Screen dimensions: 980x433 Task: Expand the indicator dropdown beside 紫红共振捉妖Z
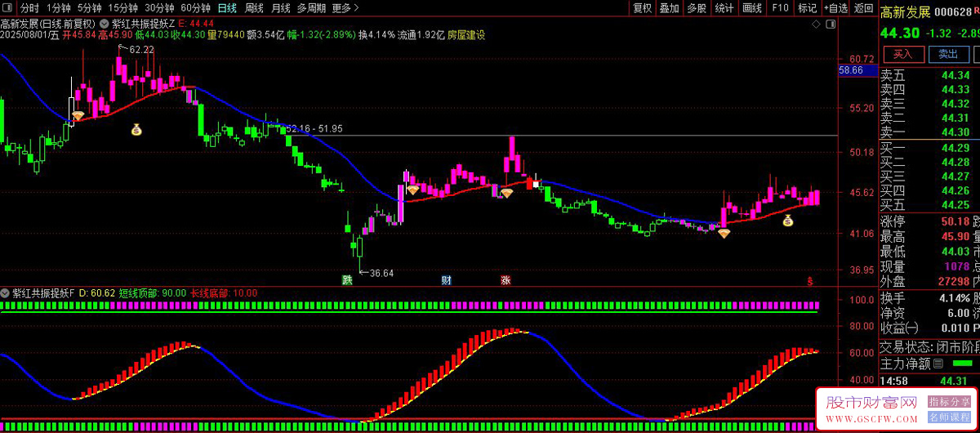click(x=104, y=24)
